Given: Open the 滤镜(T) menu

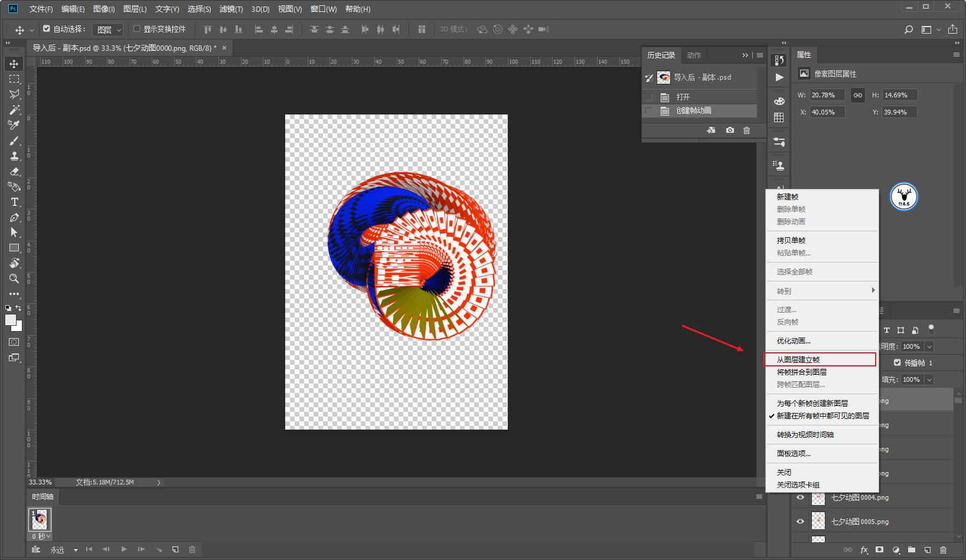Looking at the screenshot, I should pyautogui.click(x=231, y=9).
